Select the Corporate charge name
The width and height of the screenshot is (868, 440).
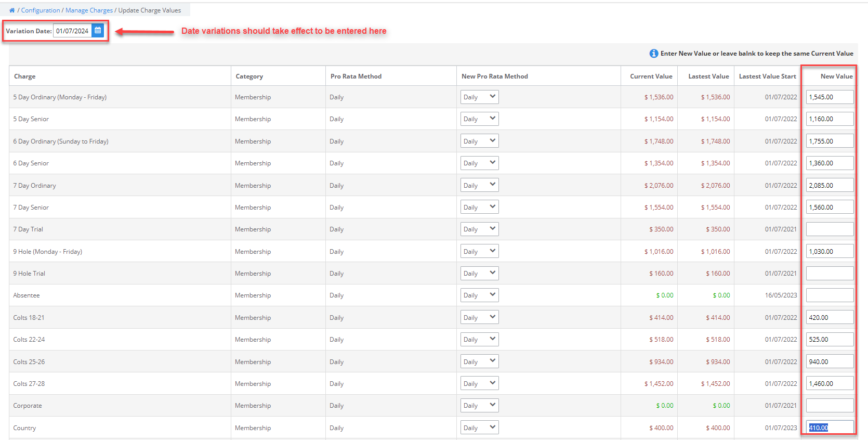pyautogui.click(x=28, y=406)
